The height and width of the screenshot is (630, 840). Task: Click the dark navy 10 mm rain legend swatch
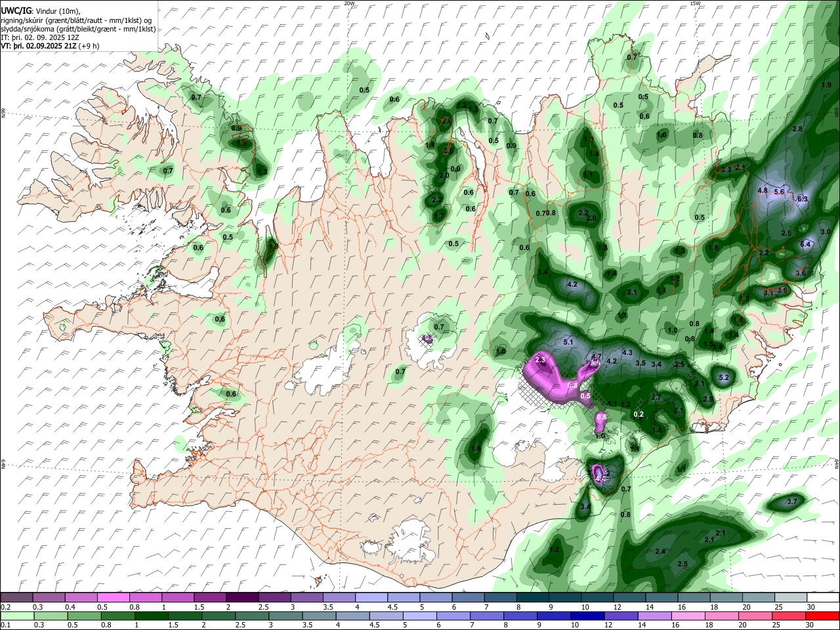click(x=587, y=616)
